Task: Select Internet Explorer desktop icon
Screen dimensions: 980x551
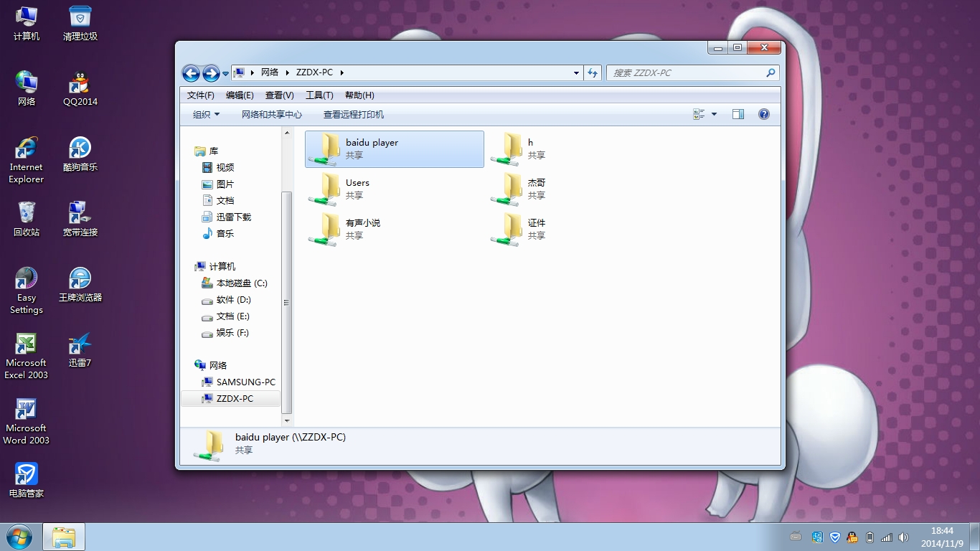Action: [27, 159]
